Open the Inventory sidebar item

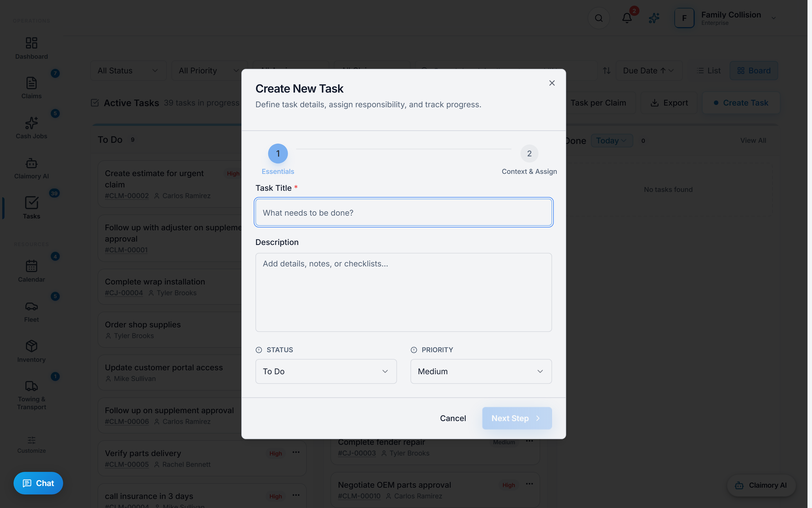click(x=31, y=351)
